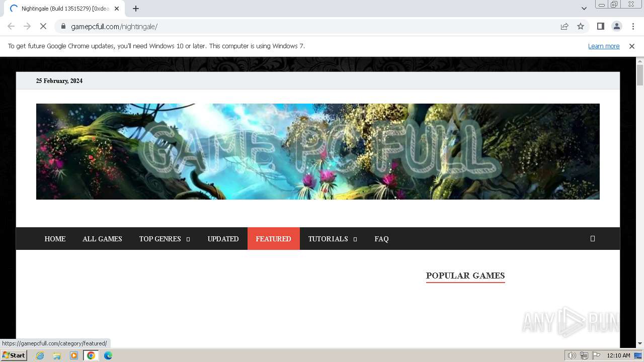Open the Learn more link

coord(604,46)
